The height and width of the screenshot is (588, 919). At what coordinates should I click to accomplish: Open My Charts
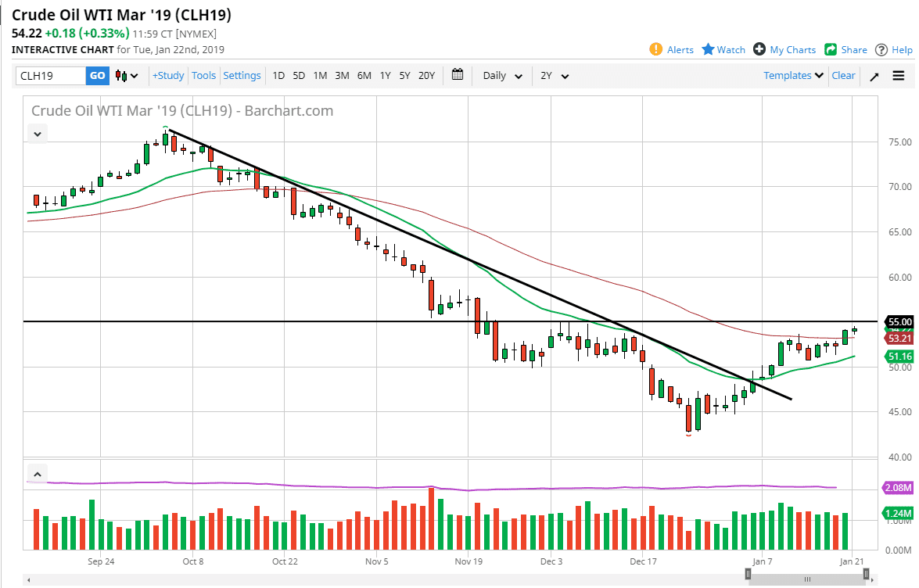784,49
